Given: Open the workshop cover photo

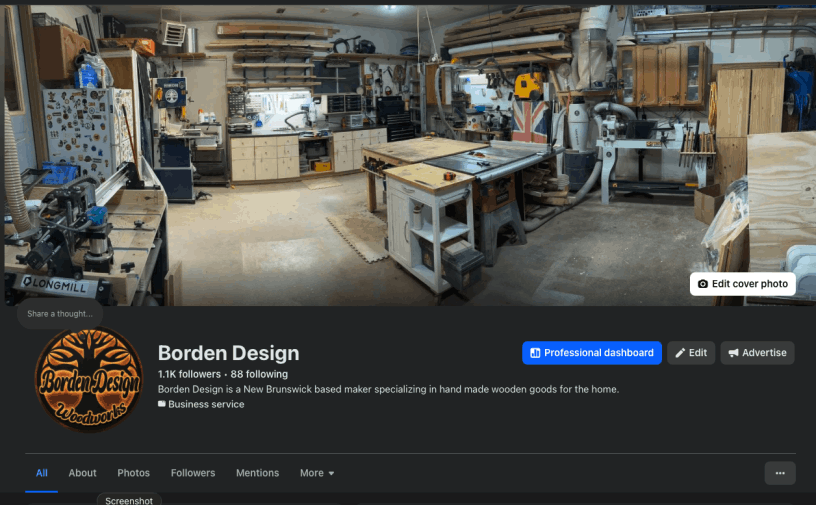Looking at the screenshot, I should tap(408, 155).
